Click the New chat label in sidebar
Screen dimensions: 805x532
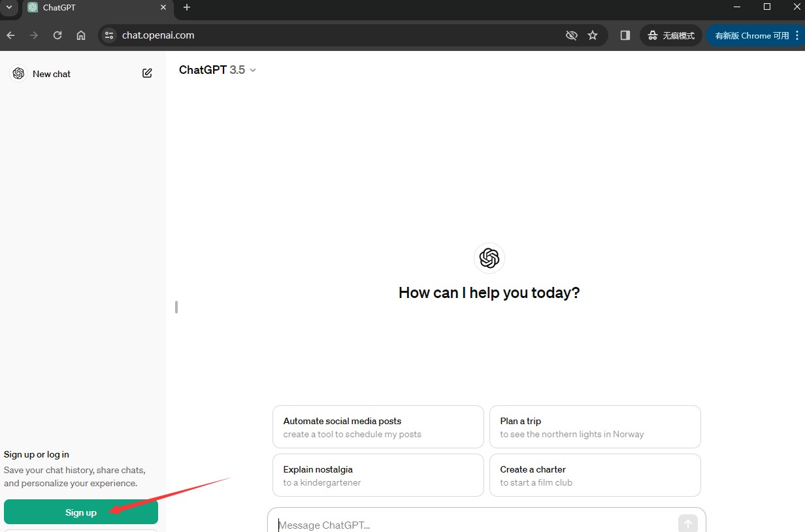tap(52, 74)
